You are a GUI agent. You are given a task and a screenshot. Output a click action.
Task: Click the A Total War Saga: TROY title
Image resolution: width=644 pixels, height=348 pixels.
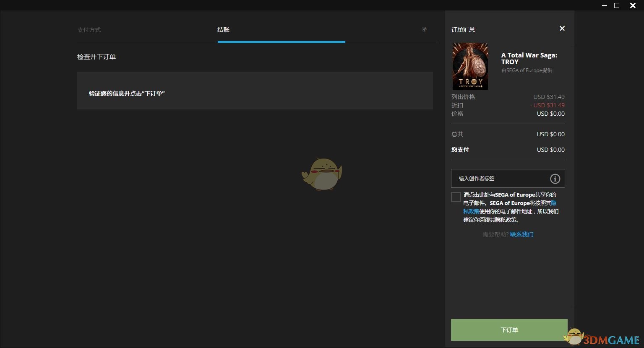coord(529,58)
